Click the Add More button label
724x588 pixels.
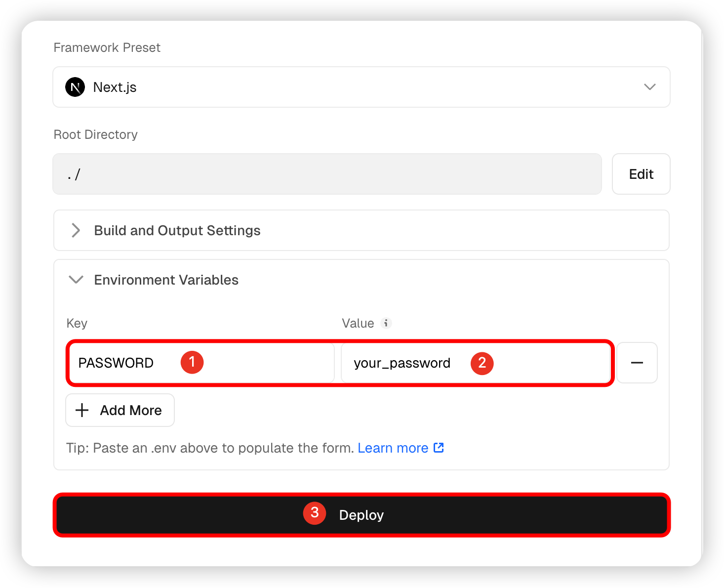click(x=131, y=411)
